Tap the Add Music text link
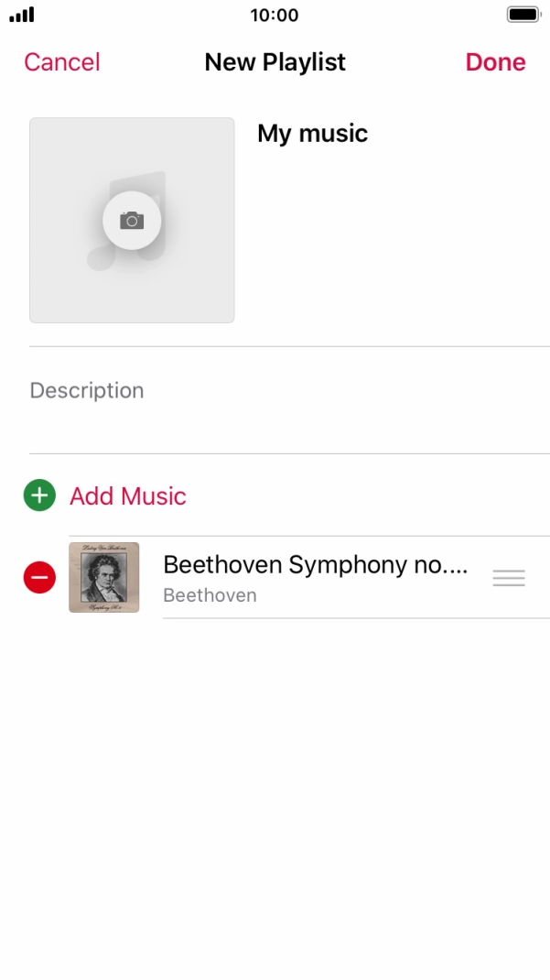The image size is (550, 980). point(128,496)
